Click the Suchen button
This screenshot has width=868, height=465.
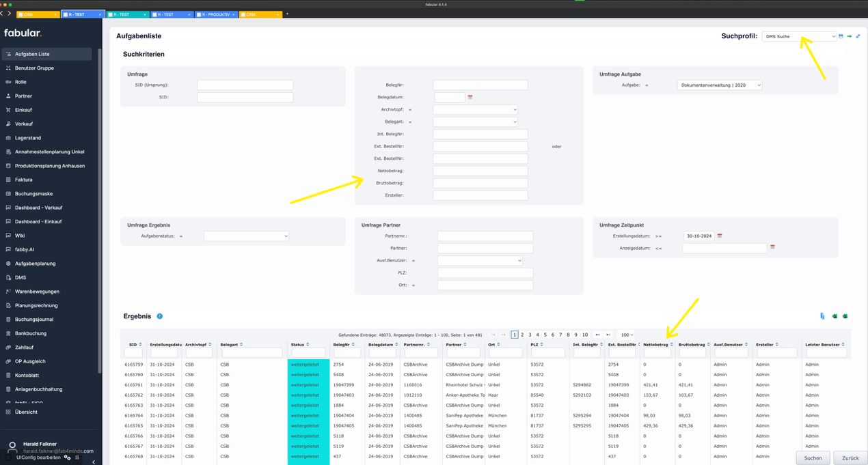813,457
